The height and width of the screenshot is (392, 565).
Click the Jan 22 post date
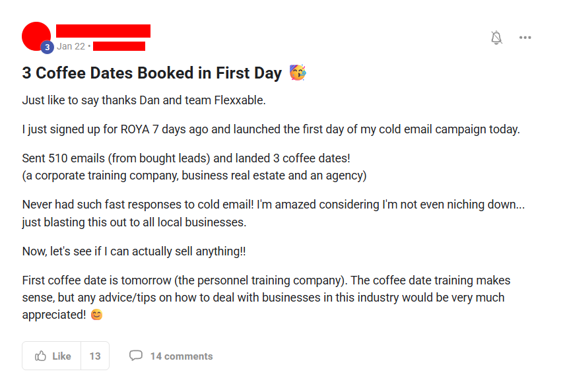click(71, 46)
